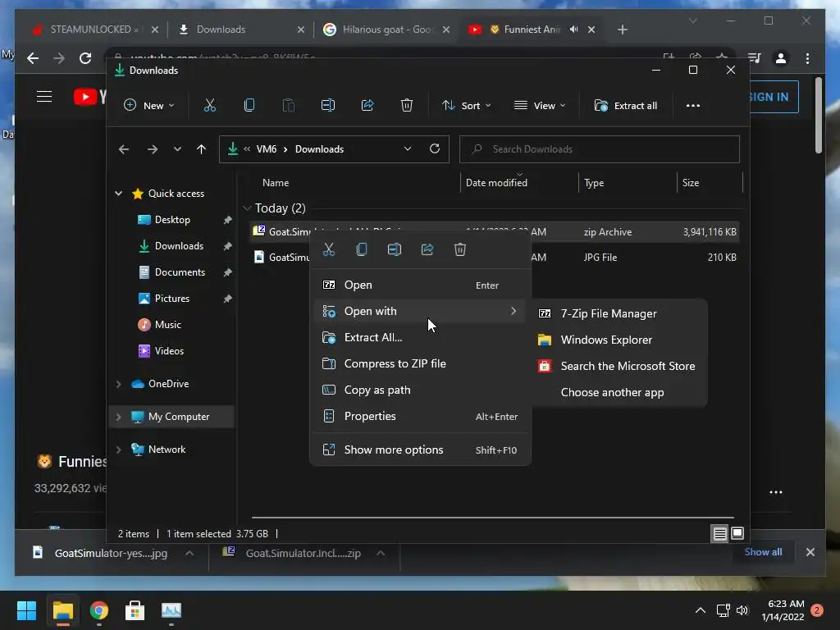Show hidden system tray icons
This screenshot has width=840, height=630.
click(701, 610)
